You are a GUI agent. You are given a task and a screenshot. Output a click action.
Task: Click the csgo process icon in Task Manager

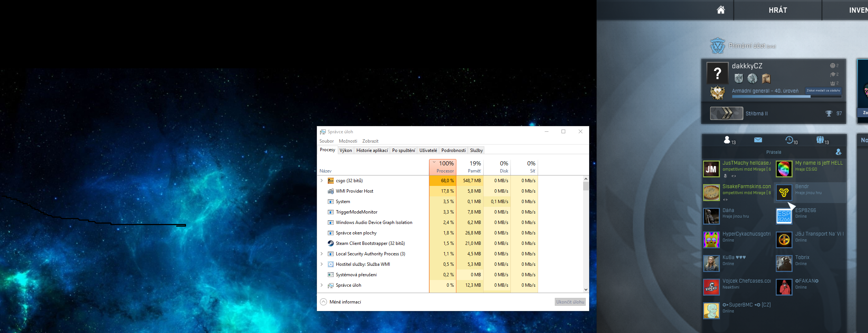click(x=331, y=181)
